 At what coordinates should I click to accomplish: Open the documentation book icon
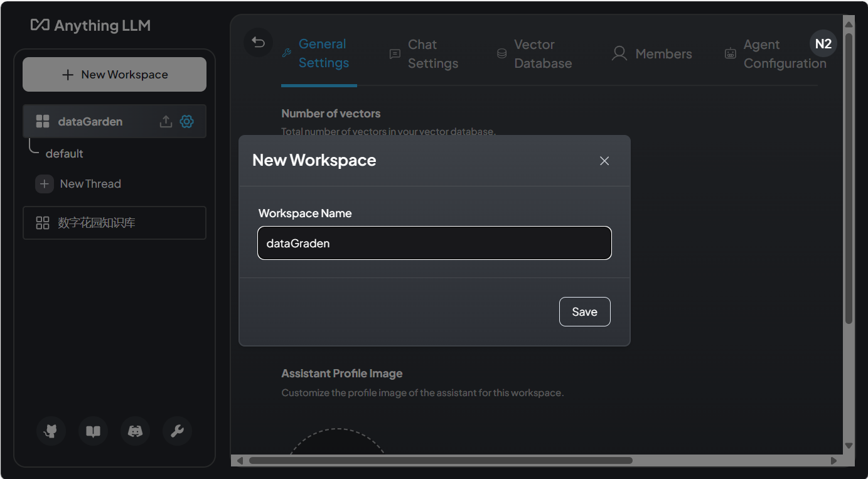click(93, 431)
